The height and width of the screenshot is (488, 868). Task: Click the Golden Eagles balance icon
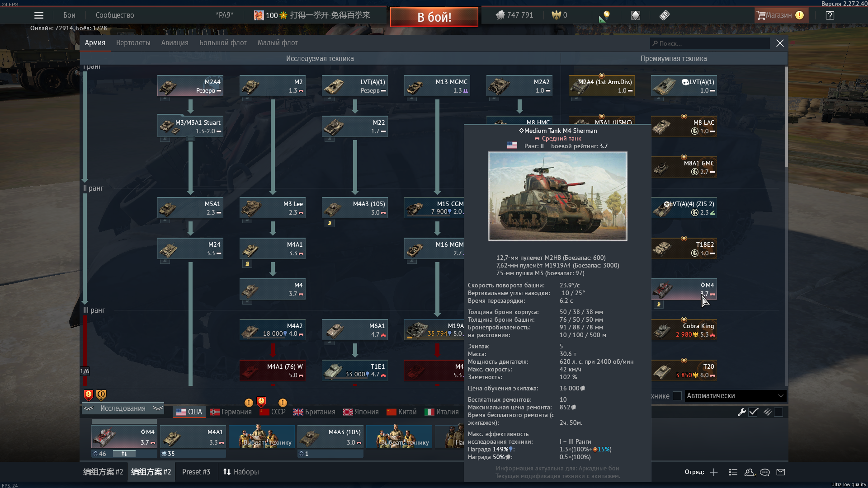556,15
